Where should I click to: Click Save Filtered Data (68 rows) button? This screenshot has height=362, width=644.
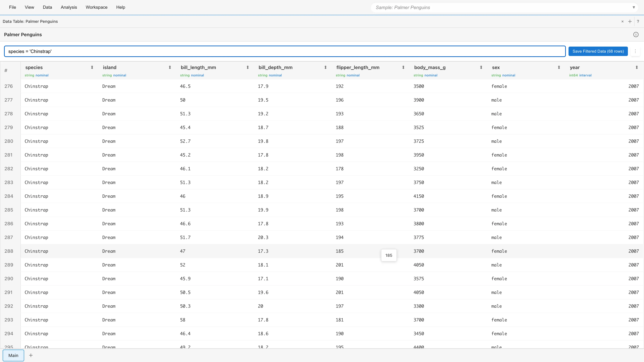point(598,51)
